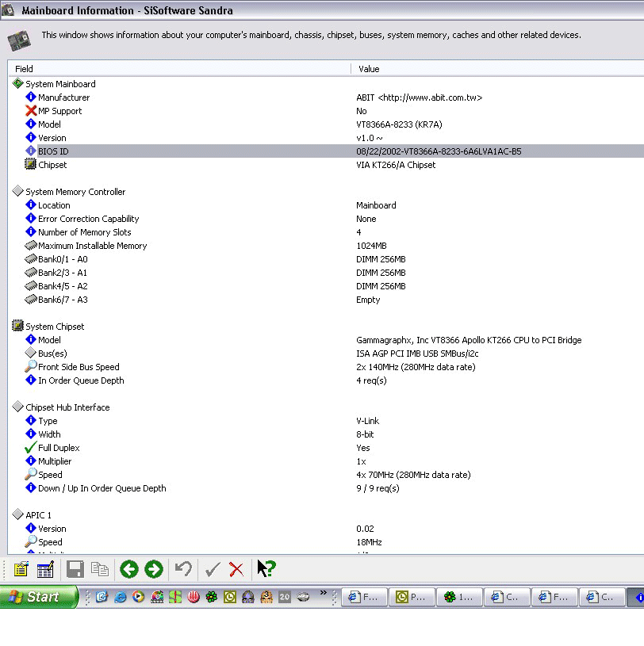Go forward with the green right arrow

click(x=154, y=569)
